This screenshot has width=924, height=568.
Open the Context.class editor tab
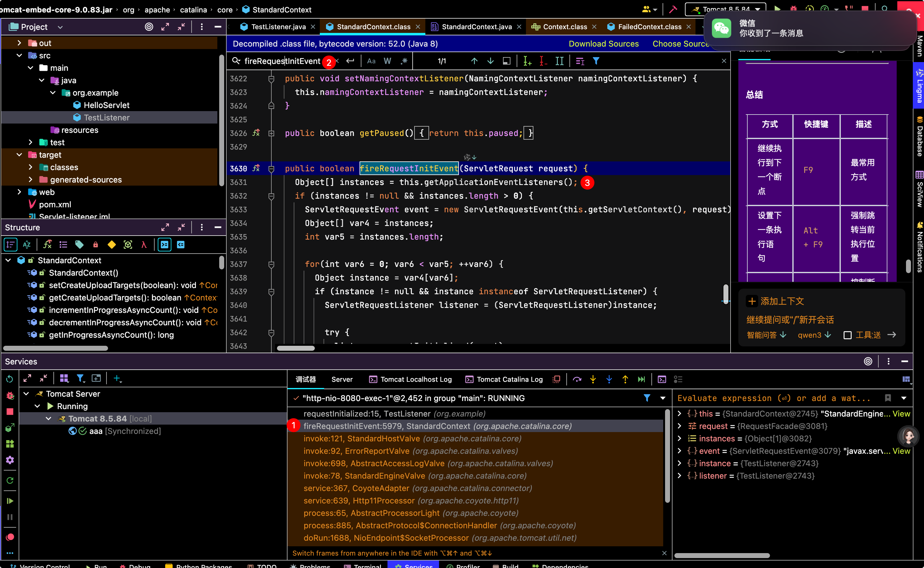coord(565,27)
